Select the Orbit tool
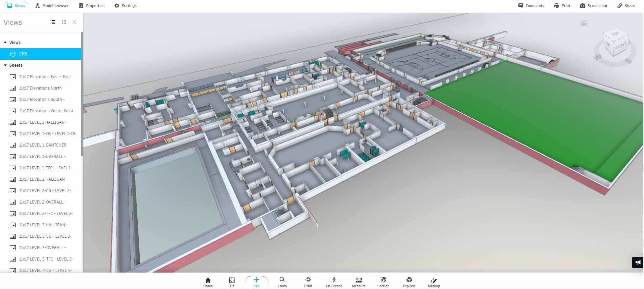The height and width of the screenshot is (289, 644). [x=308, y=282]
